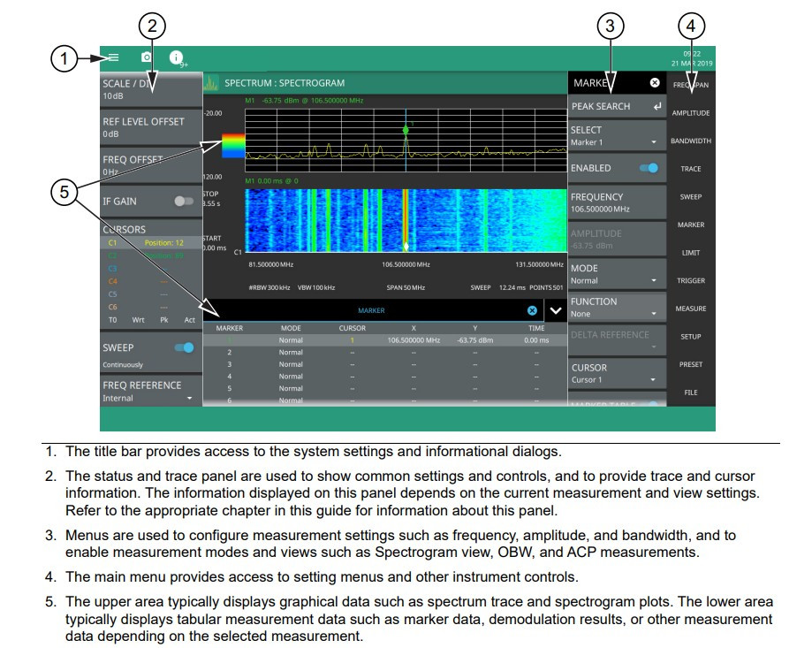Close the marker table with X icon
The width and height of the screenshot is (812, 648).
pyautogui.click(x=532, y=310)
